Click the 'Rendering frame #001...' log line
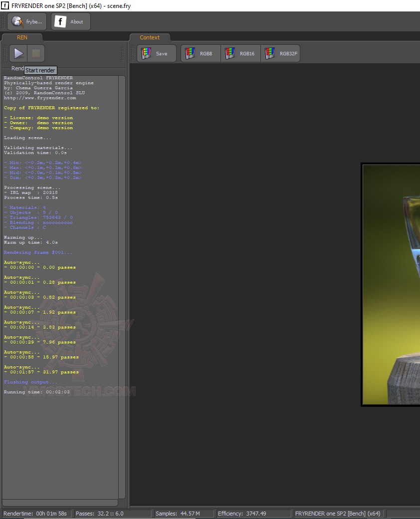The width and height of the screenshot is (420, 519). click(38, 252)
